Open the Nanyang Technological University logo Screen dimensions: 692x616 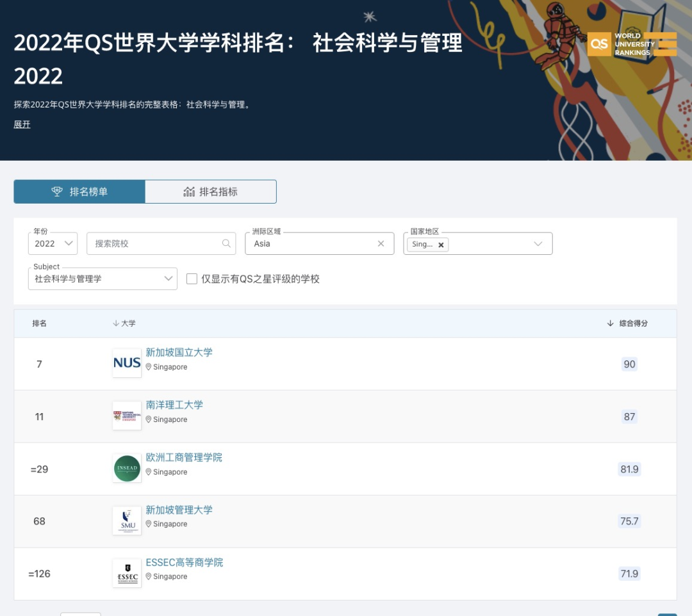click(127, 416)
